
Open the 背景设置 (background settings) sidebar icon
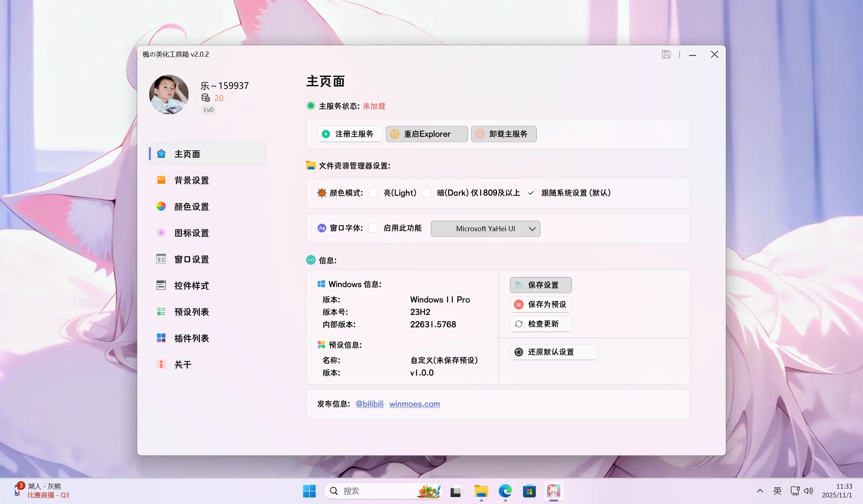pyautogui.click(x=161, y=180)
